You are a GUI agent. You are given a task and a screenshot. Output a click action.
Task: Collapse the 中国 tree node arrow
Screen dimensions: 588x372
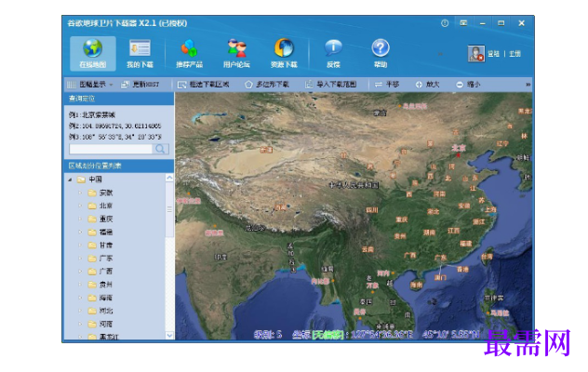tap(70, 179)
